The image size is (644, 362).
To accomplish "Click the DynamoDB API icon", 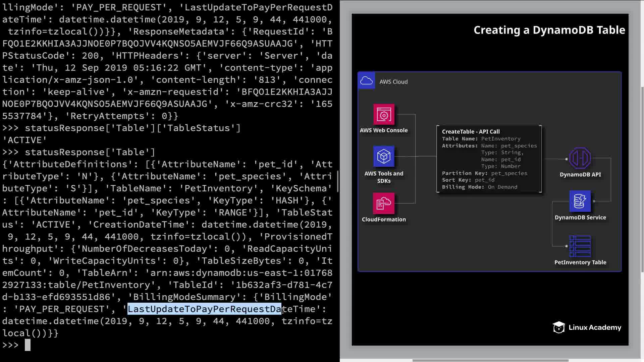I will coord(580,158).
